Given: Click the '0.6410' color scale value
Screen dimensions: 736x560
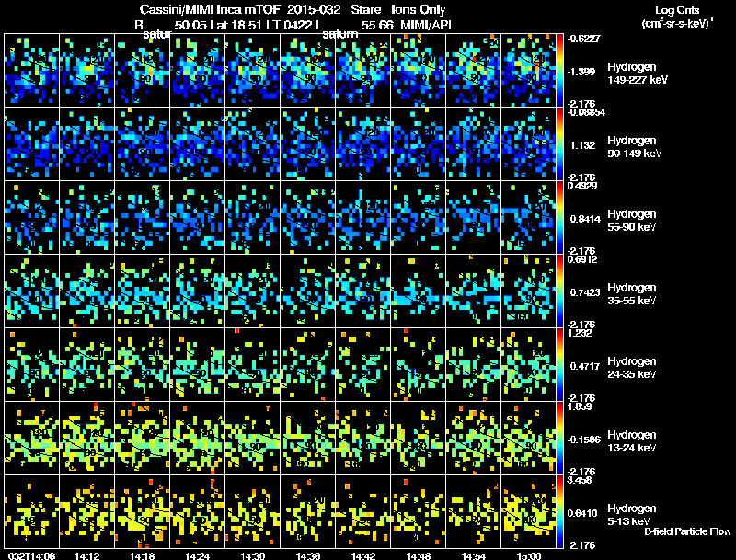Looking at the screenshot, I should (583, 513).
